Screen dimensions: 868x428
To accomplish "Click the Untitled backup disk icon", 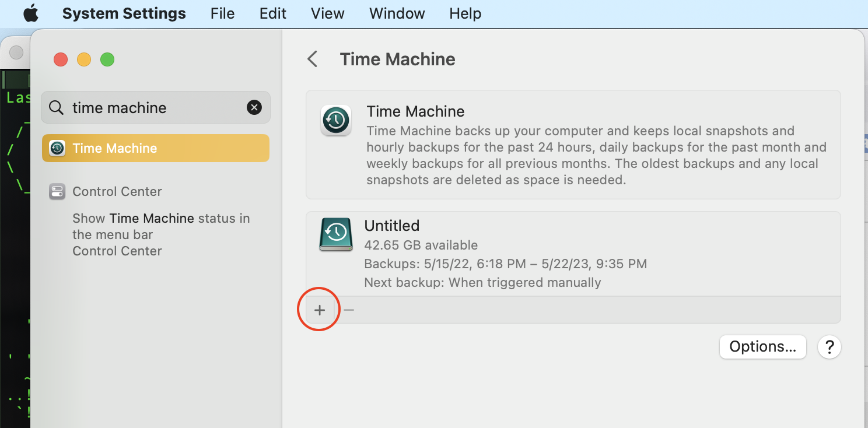I will pos(336,234).
